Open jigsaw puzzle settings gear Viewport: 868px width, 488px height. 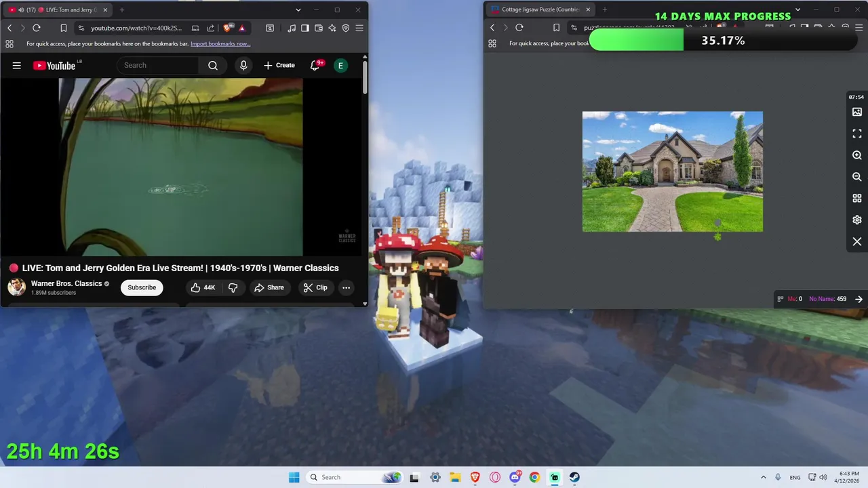[x=857, y=220]
